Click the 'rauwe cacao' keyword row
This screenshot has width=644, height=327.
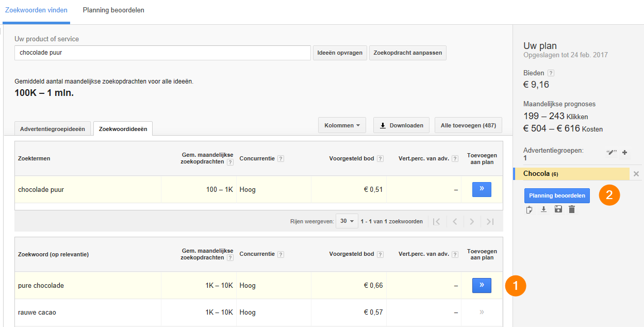258,312
